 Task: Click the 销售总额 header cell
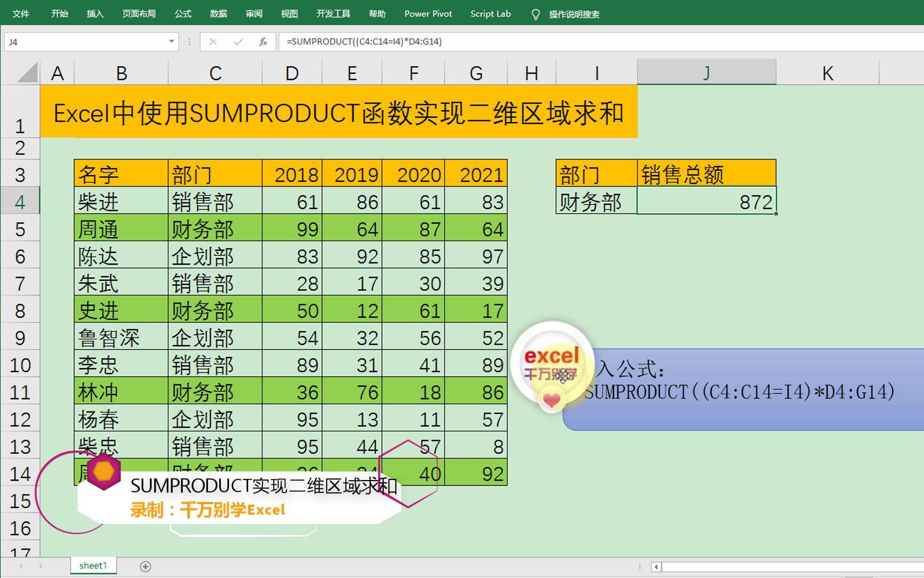[706, 173]
